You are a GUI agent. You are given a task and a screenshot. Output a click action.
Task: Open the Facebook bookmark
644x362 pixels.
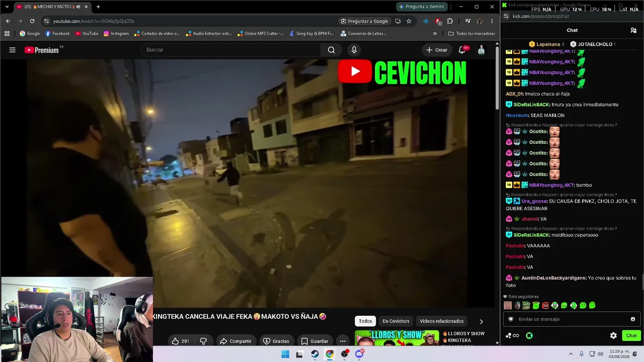point(57,34)
